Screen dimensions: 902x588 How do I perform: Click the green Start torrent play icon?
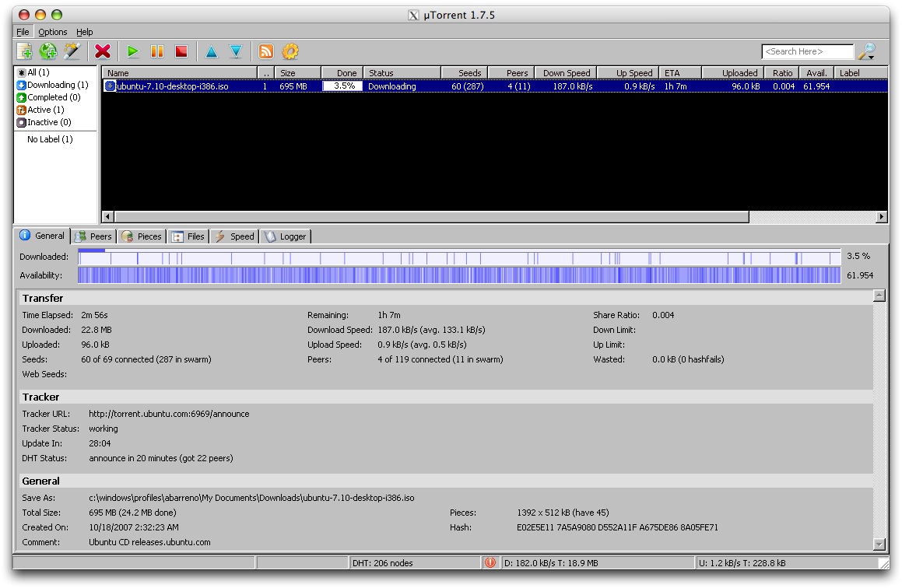133,52
